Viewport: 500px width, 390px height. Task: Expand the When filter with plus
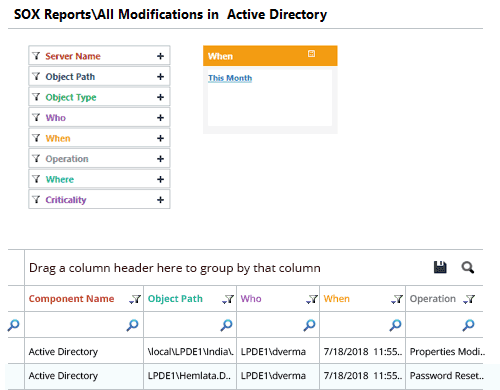pyautogui.click(x=160, y=138)
